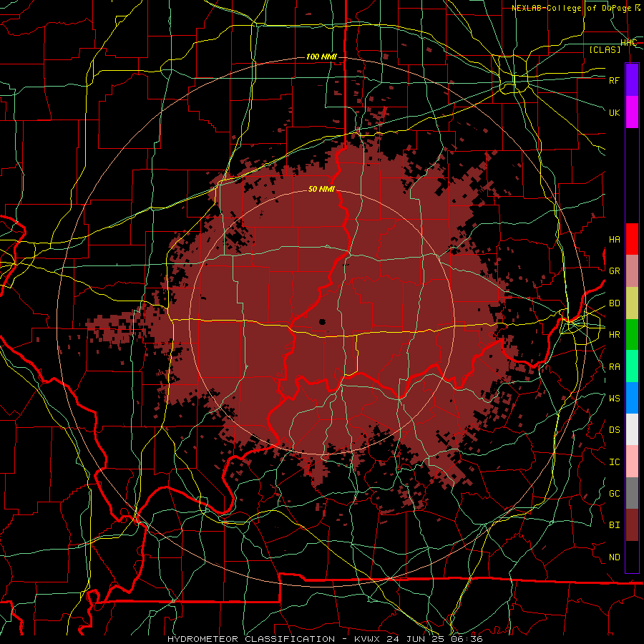This screenshot has width=644, height=644.
Task: Click the IC light pink legend swatch
Action: pos(632,462)
